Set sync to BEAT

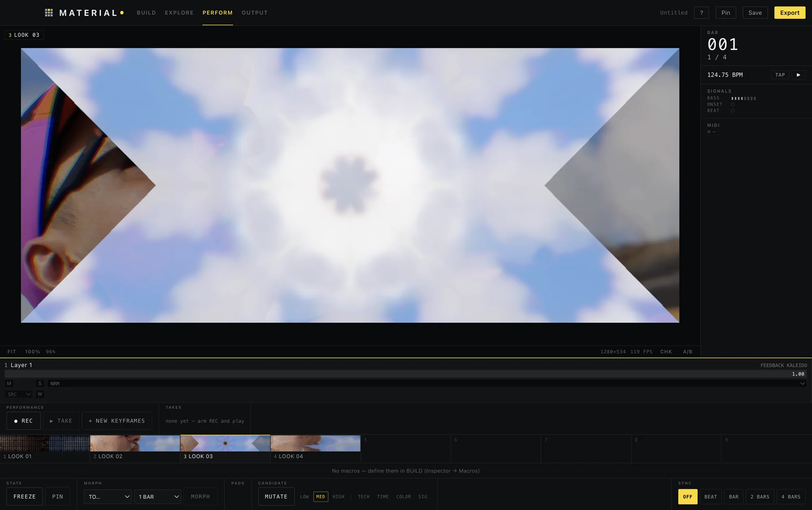point(710,497)
